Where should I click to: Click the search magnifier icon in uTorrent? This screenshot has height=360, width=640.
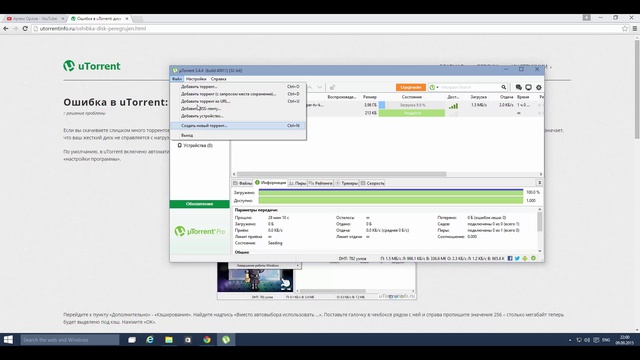click(x=504, y=87)
